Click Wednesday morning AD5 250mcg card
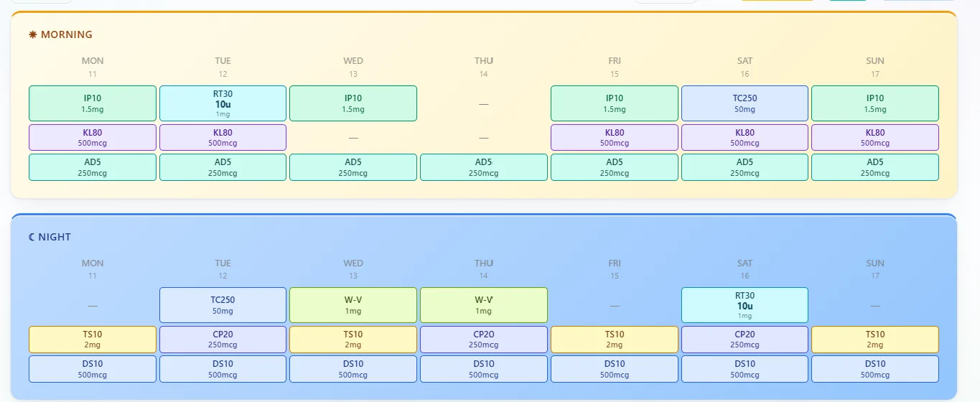The width and height of the screenshot is (980, 402). point(353,167)
